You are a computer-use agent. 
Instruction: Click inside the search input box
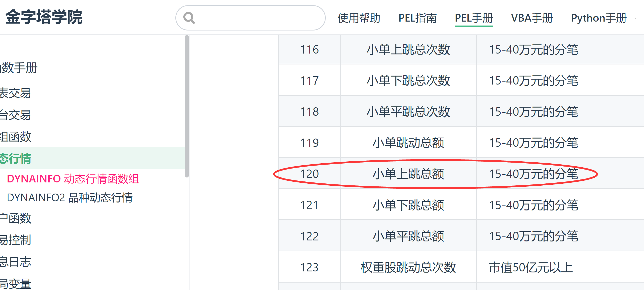click(x=258, y=18)
